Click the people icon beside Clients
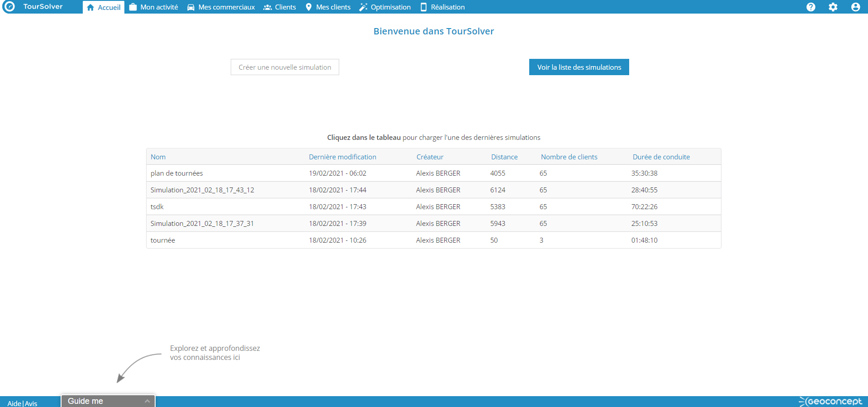This screenshot has height=407, width=868. coord(268,7)
